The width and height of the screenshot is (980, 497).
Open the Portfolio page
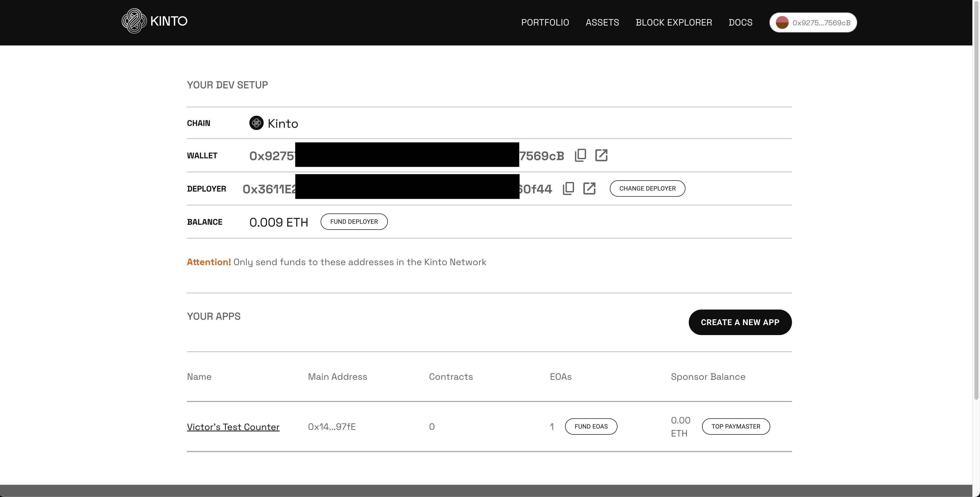tap(545, 22)
